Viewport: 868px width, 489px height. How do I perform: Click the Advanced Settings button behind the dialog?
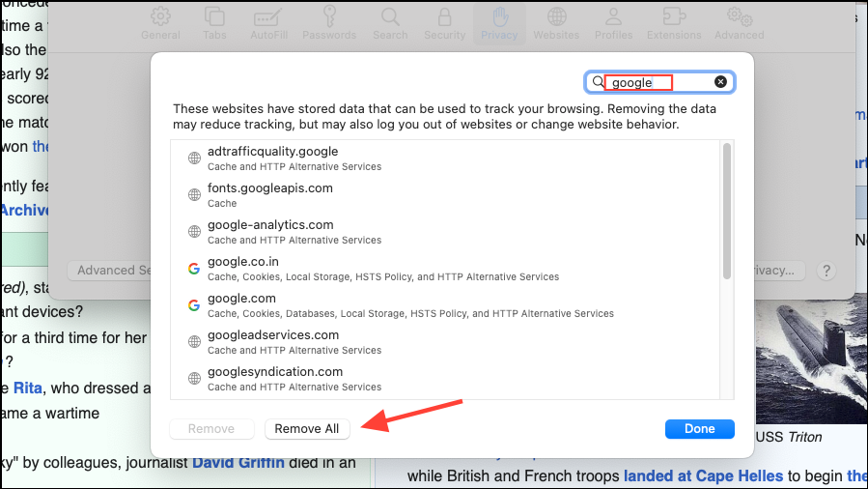click(x=110, y=271)
